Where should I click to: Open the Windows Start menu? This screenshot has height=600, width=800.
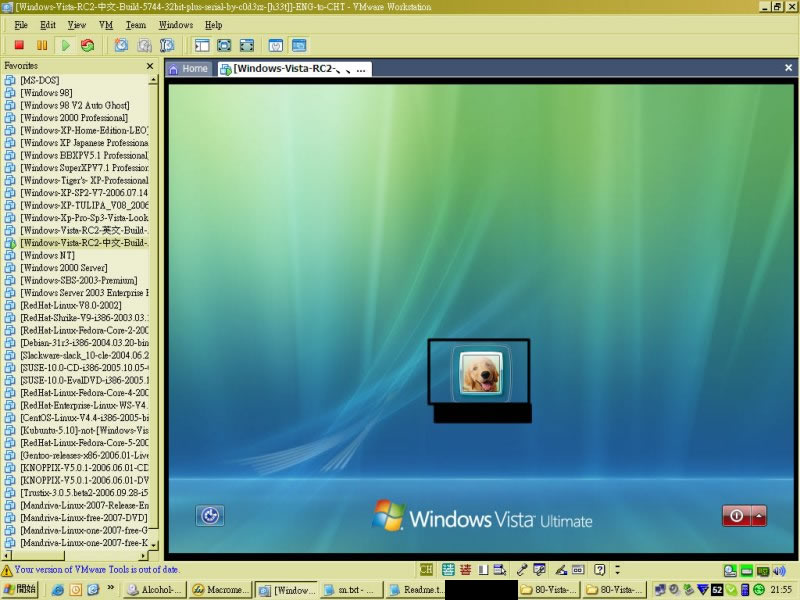tap(19, 589)
